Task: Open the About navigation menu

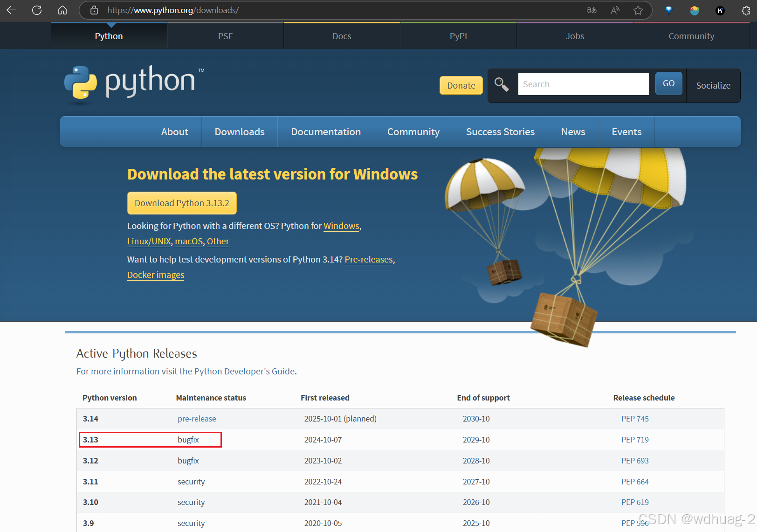Action: coord(175,132)
